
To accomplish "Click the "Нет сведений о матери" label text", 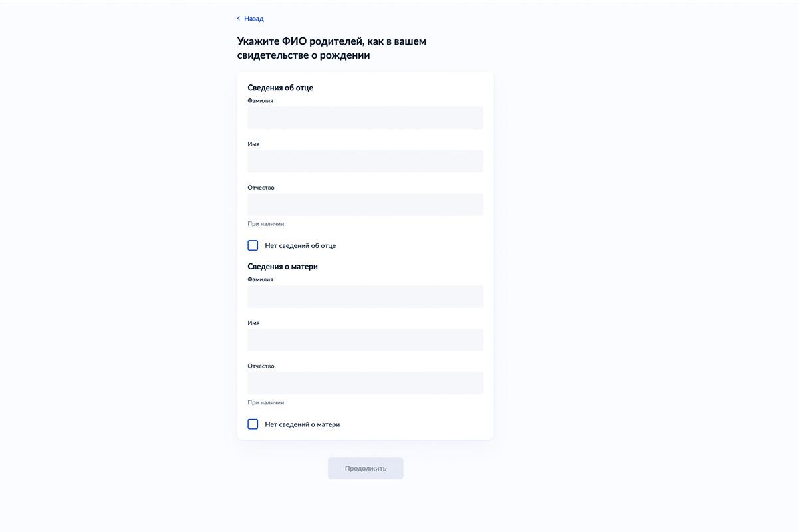I will 302,424.
